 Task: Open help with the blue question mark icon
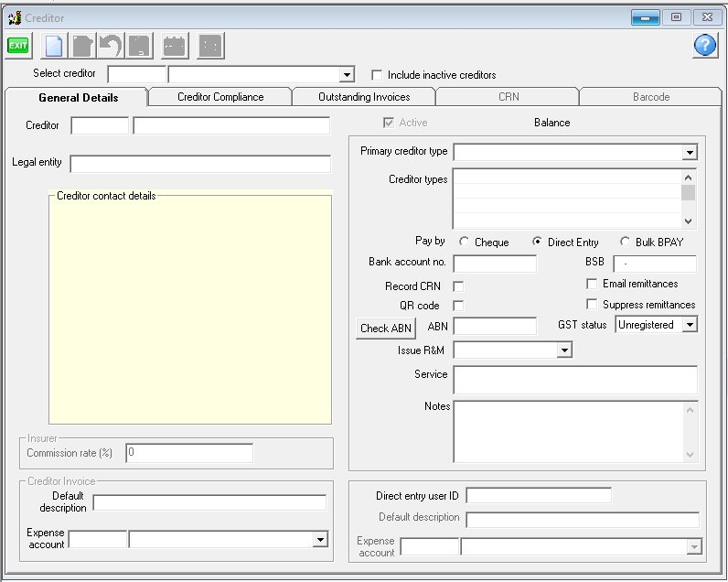click(704, 45)
